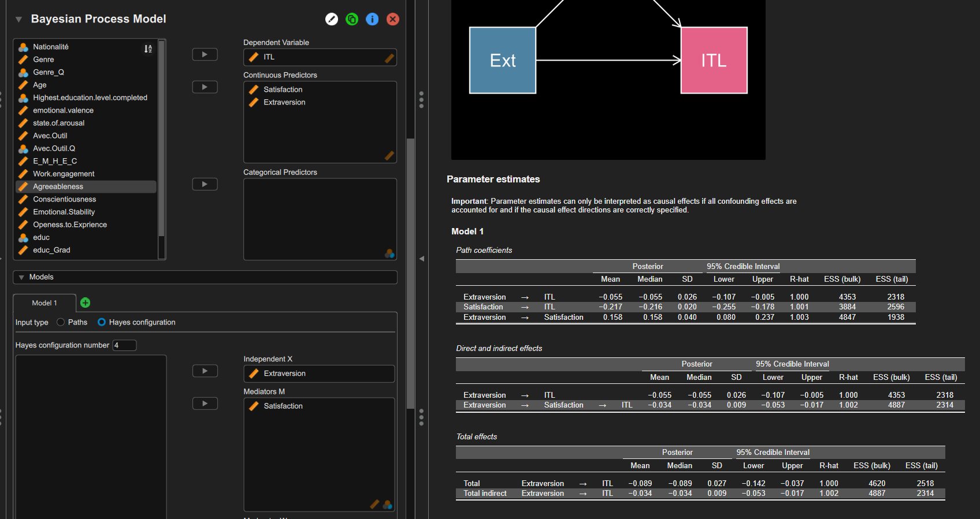Select Extraversion in Independent X box
The height and width of the screenshot is (519, 980).
pyautogui.click(x=319, y=374)
